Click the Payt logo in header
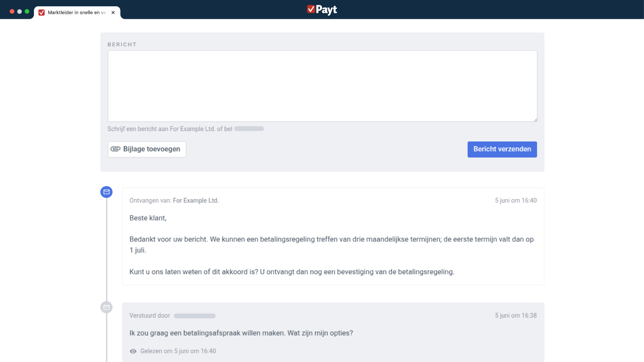This screenshot has height=362, width=644. pyautogui.click(x=322, y=9)
